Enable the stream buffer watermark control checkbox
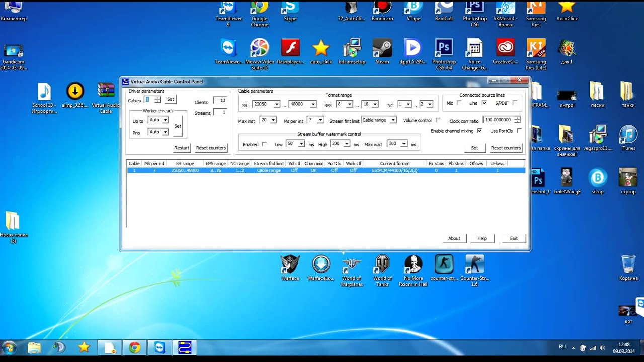Screen dimensions: 644x362 point(264,144)
